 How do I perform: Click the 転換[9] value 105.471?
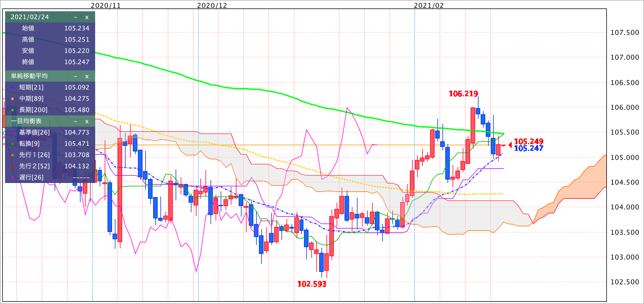point(77,144)
